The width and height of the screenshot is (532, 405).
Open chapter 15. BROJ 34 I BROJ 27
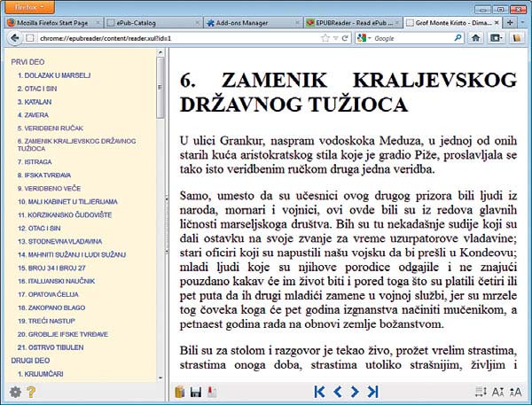[51, 268]
